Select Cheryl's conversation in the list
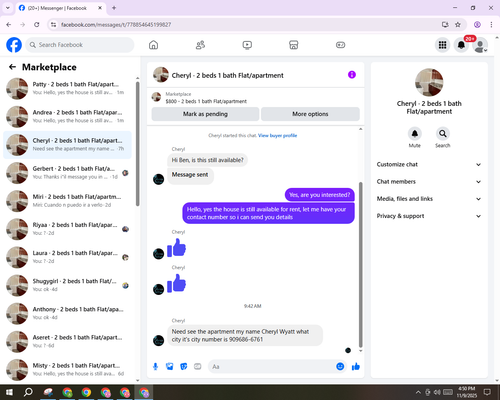This screenshot has width=500, height=400. [67, 145]
